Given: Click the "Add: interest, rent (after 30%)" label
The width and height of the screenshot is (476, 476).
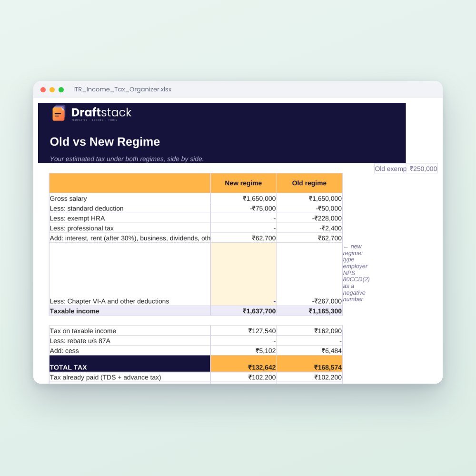Looking at the screenshot, I should pyautogui.click(x=129, y=238).
